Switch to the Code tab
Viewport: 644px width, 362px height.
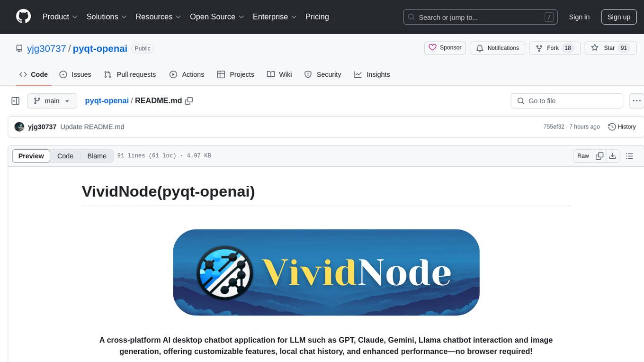[x=34, y=74]
